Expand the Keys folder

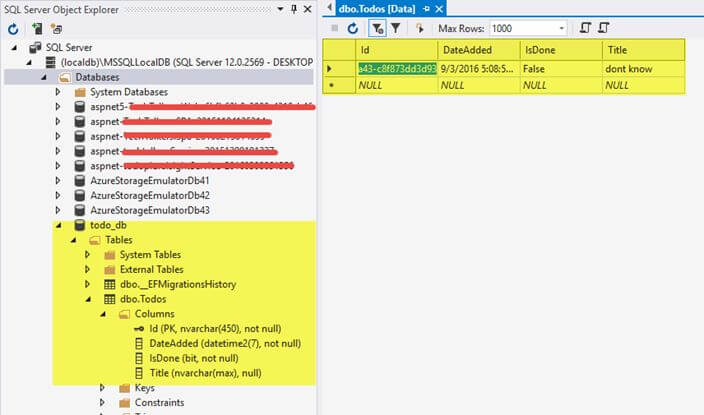[x=102, y=388]
